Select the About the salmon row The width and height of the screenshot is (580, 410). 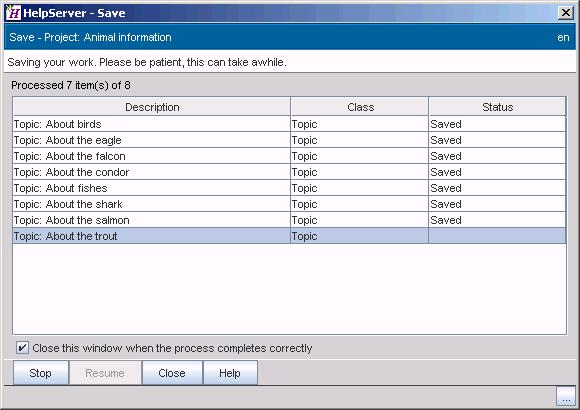289,220
